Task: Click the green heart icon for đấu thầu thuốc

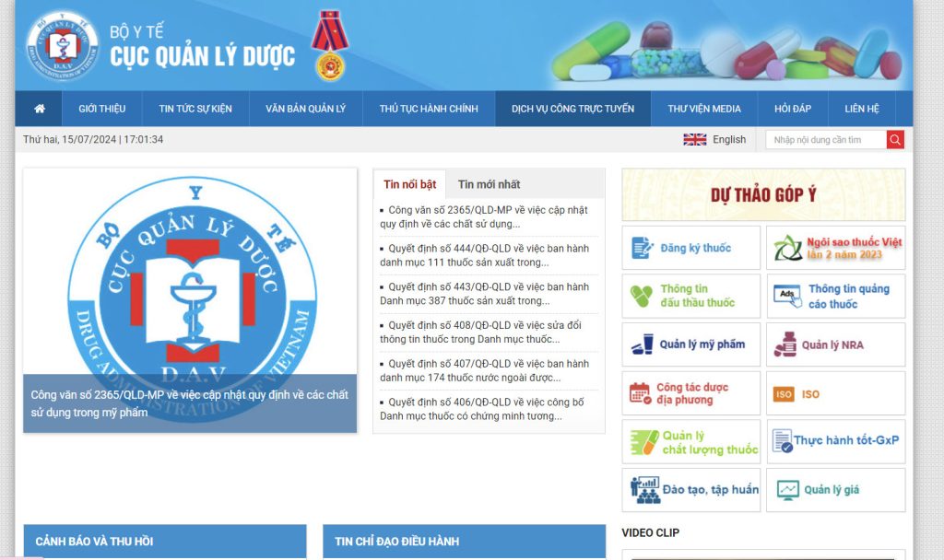Action: click(642, 296)
